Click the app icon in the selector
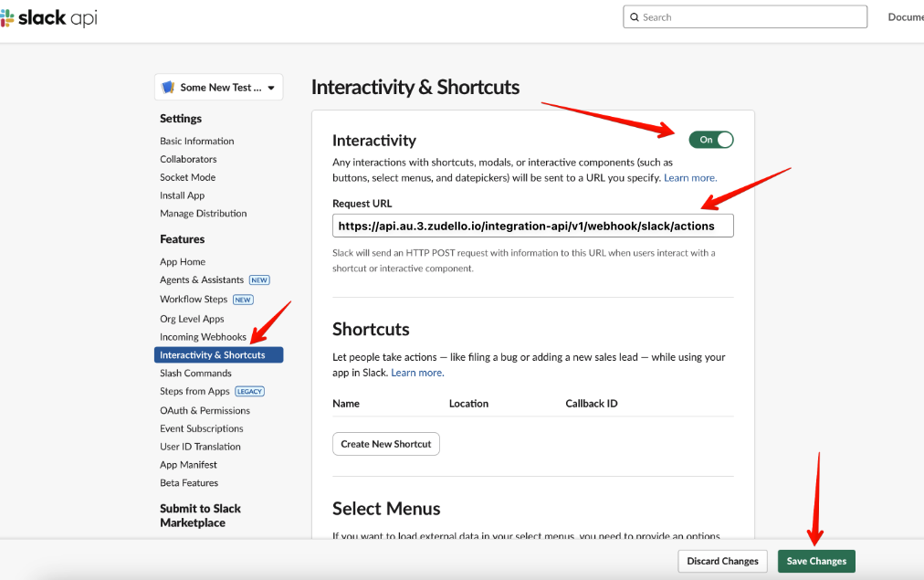Image resolution: width=924 pixels, height=580 pixels. 168,88
